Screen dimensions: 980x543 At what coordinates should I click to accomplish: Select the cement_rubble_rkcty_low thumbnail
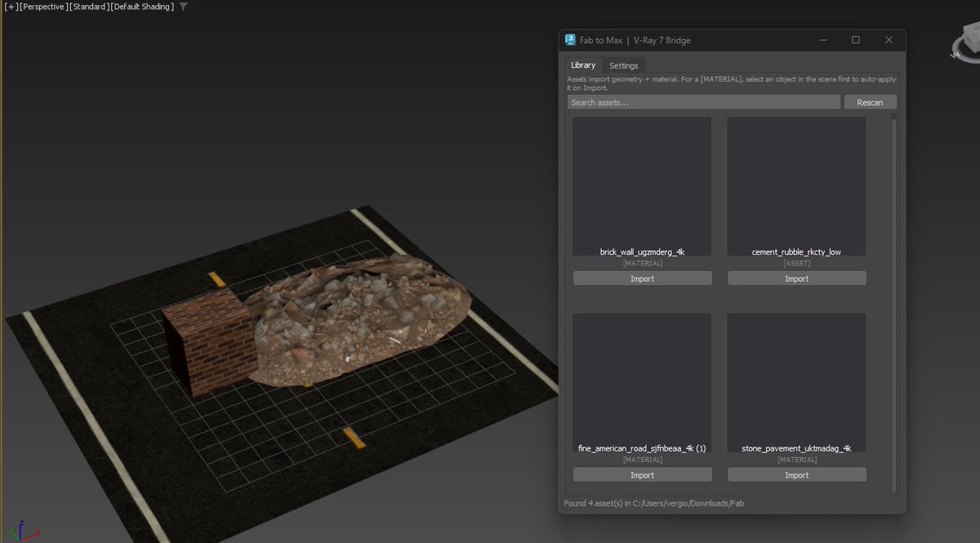796,186
